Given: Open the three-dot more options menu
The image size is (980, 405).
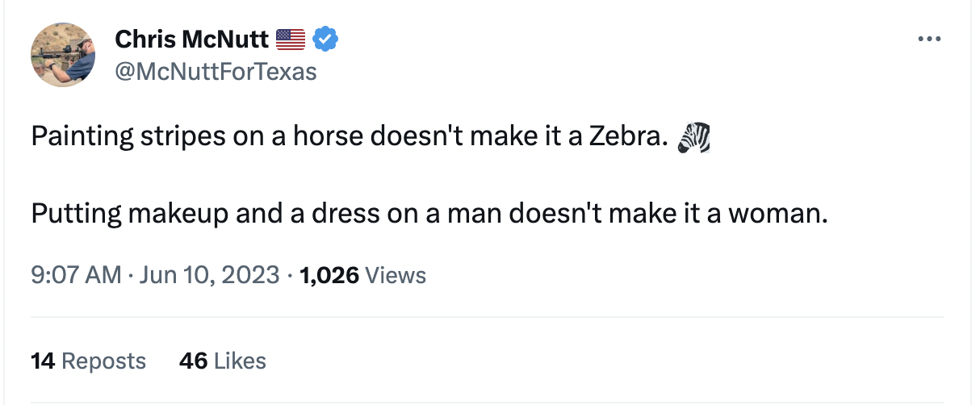Looking at the screenshot, I should pos(930,39).
